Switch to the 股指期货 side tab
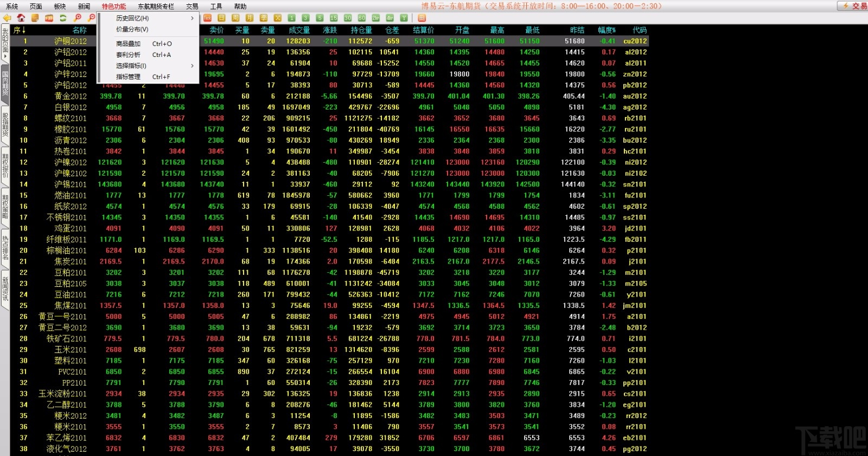This screenshot has width=868, height=456. tap(5, 125)
